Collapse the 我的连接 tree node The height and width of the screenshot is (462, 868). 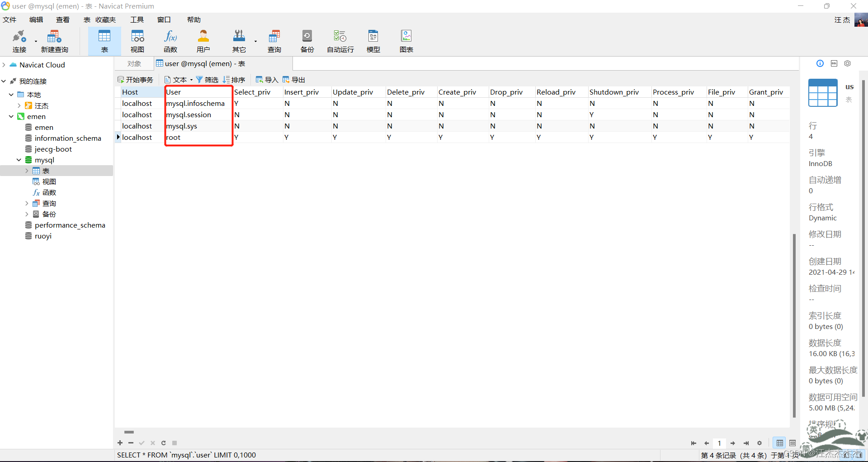[4, 81]
